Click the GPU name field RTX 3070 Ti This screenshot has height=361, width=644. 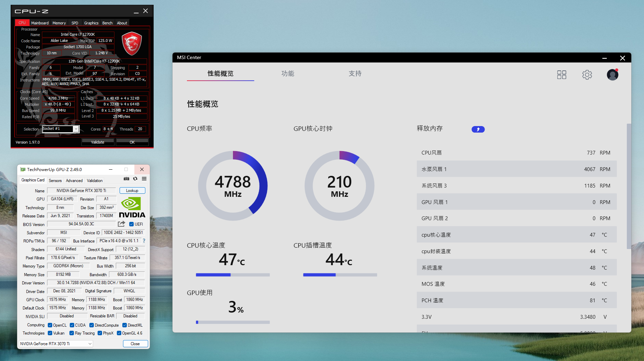click(x=81, y=191)
